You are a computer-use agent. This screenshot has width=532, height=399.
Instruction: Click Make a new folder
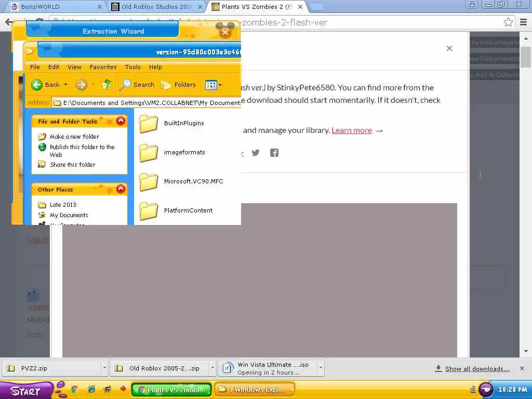(x=74, y=137)
